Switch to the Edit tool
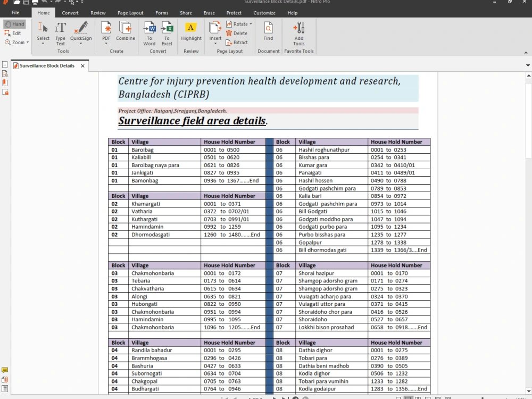Viewport: 532px width, 399px height. pyautogui.click(x=13, y=33)
